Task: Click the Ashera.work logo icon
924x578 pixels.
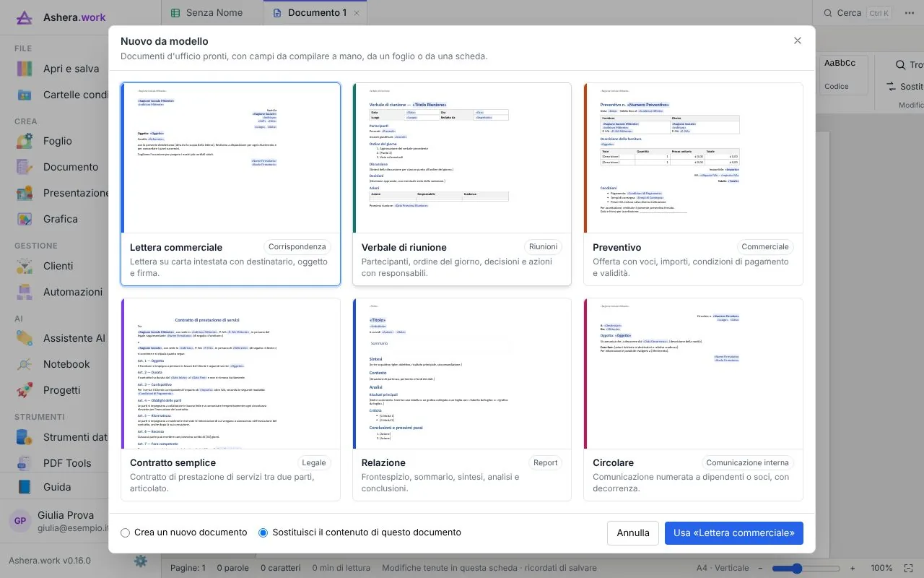Action: click(25, 17)
